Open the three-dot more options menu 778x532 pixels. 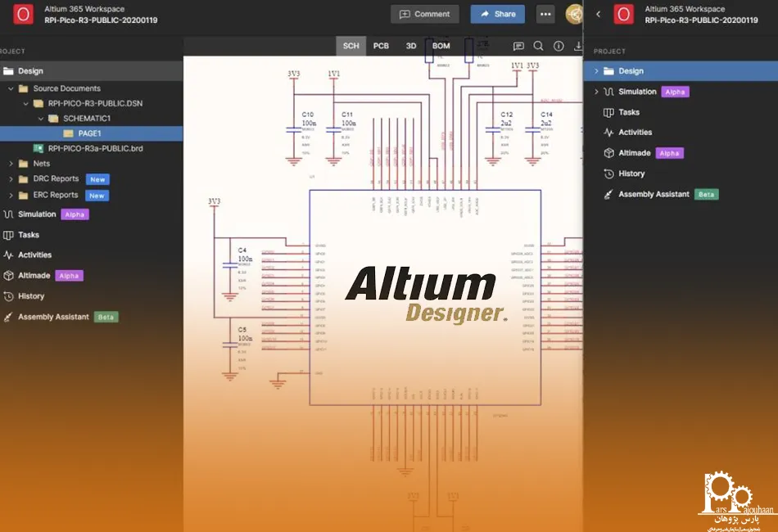[x=545, y=14]
